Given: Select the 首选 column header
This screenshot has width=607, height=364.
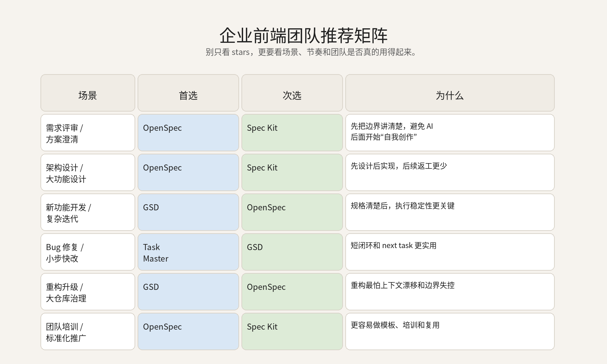Looking at the screenshot, I should coord(188,93).
